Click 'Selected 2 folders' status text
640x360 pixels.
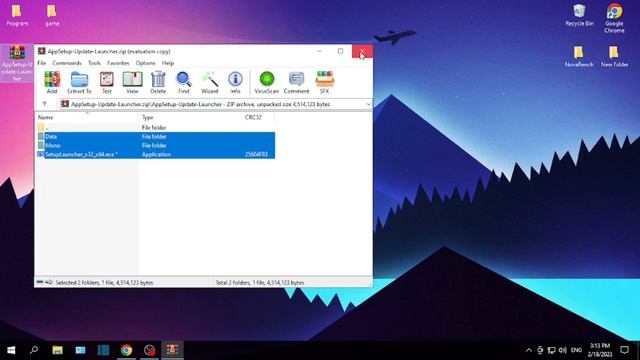coord(104,282)
